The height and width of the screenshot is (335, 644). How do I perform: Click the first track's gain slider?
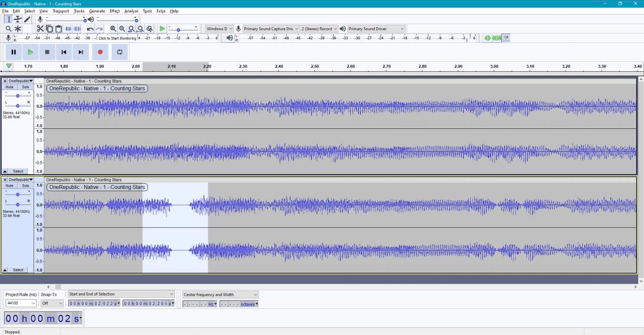18,95
